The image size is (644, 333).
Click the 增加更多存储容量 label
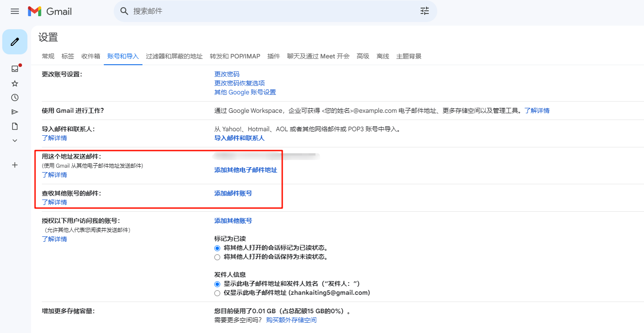click(68, 311)
